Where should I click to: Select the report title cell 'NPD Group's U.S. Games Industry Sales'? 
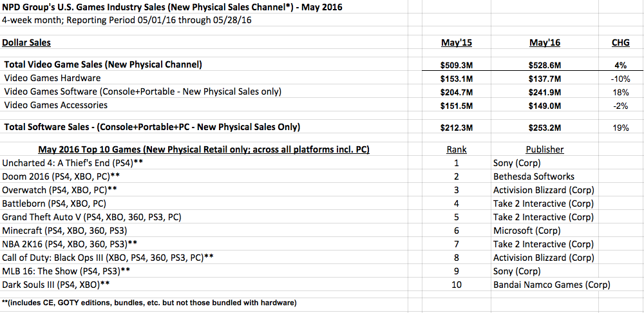173,6
